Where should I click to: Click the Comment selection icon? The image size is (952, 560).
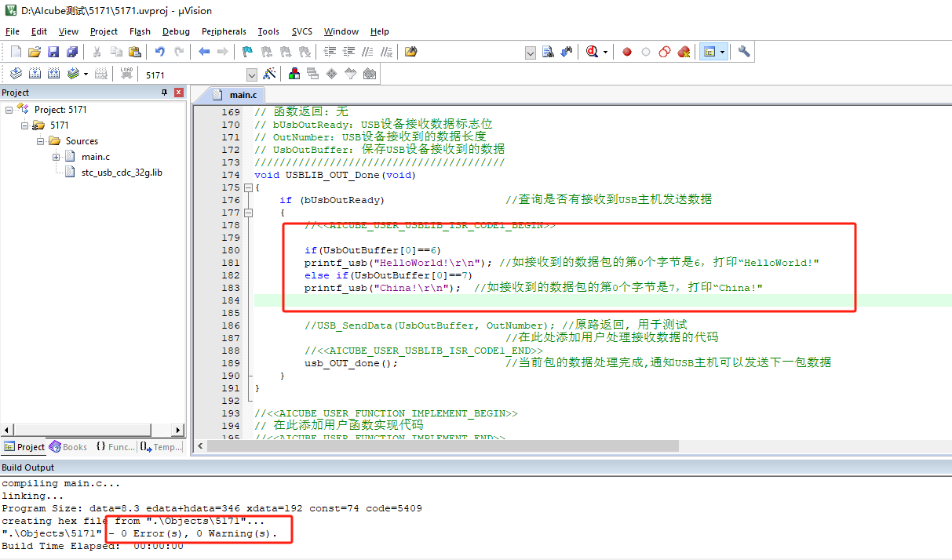click(367, 52)
